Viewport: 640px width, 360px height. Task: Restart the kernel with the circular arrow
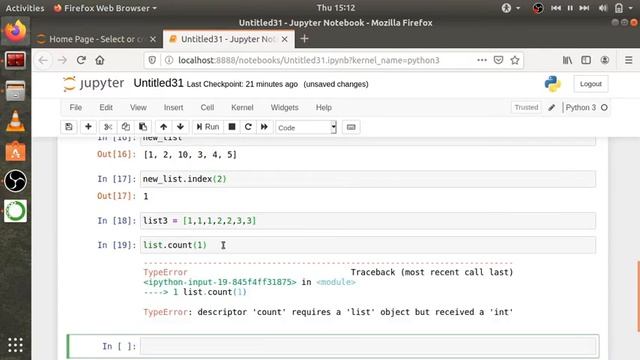pyautogui.click(x=248, y=127)
